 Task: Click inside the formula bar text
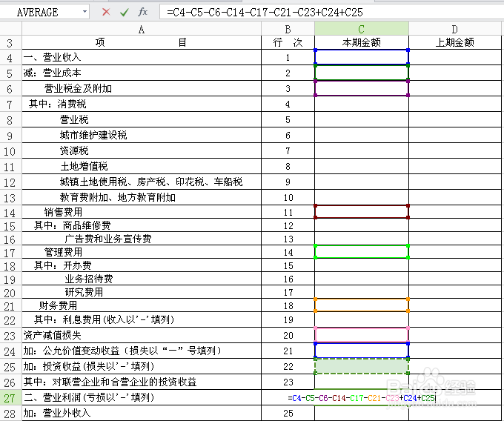click(265, 13)
